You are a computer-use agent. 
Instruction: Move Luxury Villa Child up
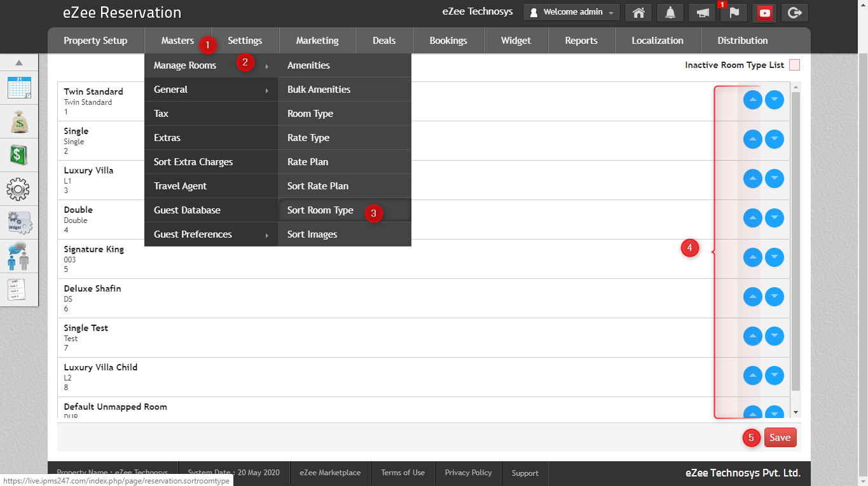[753, 375]
